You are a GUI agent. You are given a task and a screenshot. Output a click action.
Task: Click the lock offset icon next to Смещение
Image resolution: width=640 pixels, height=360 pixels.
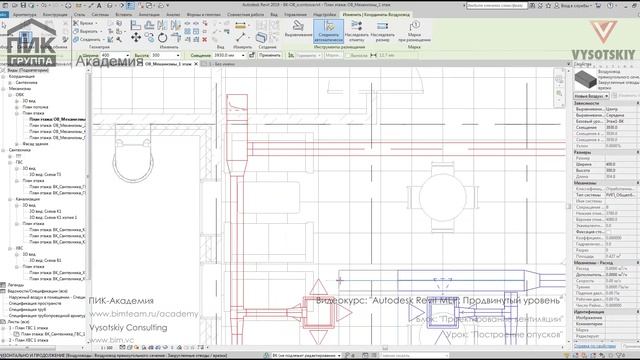(x=252, y=55)
